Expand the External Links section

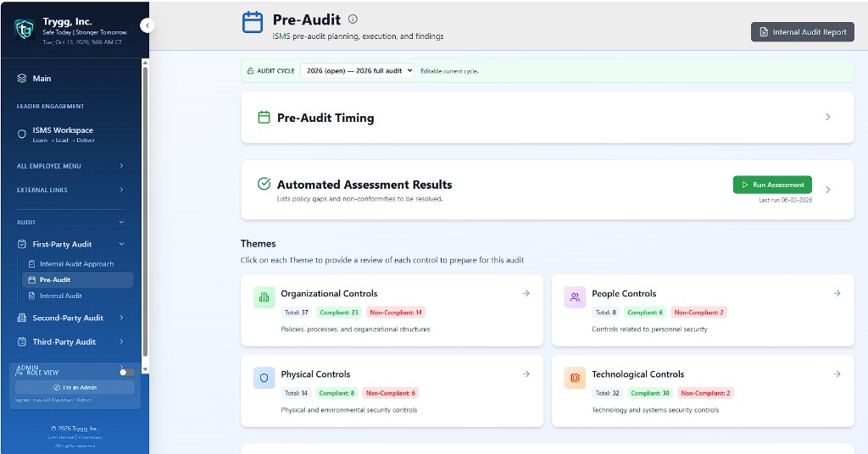click(70, 190)
